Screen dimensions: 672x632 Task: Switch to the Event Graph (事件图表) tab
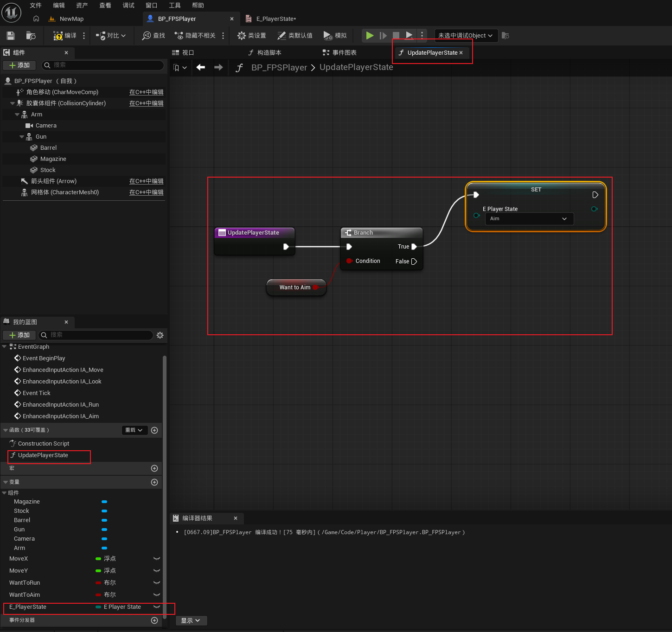click(x=339, y=53)
